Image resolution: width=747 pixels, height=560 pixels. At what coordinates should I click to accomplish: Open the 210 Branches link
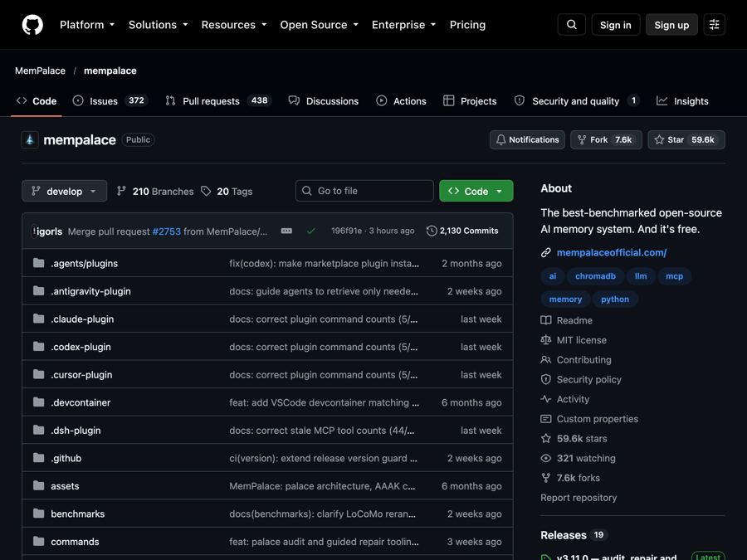(x=155, y=191)
